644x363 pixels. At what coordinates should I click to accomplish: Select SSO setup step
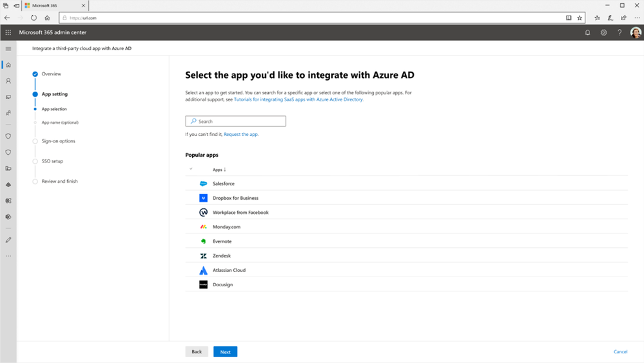(52, 161)
